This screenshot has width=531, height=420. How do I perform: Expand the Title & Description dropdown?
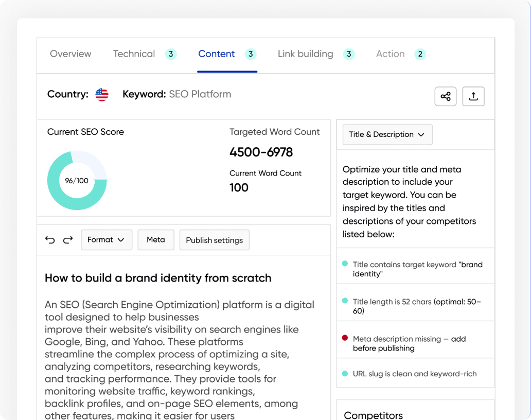387,134
